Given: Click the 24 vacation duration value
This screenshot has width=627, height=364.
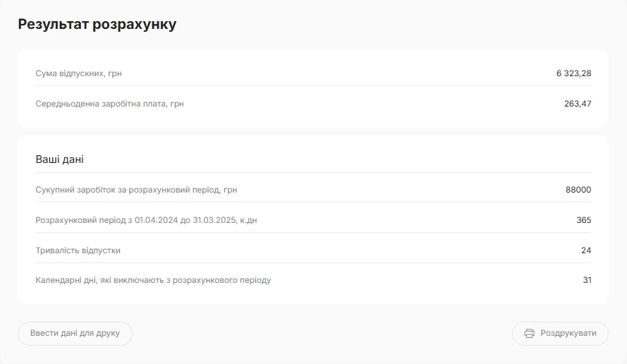Looking at the screenshot, I should 586,250.
